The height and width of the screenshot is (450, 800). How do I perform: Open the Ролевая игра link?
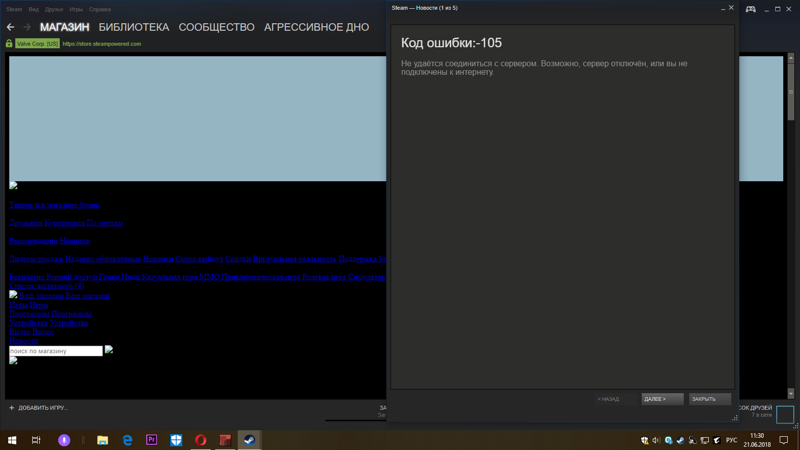[x=324, y=277]
